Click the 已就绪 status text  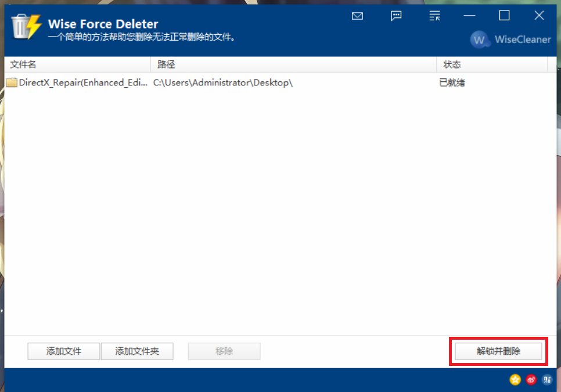452,82
